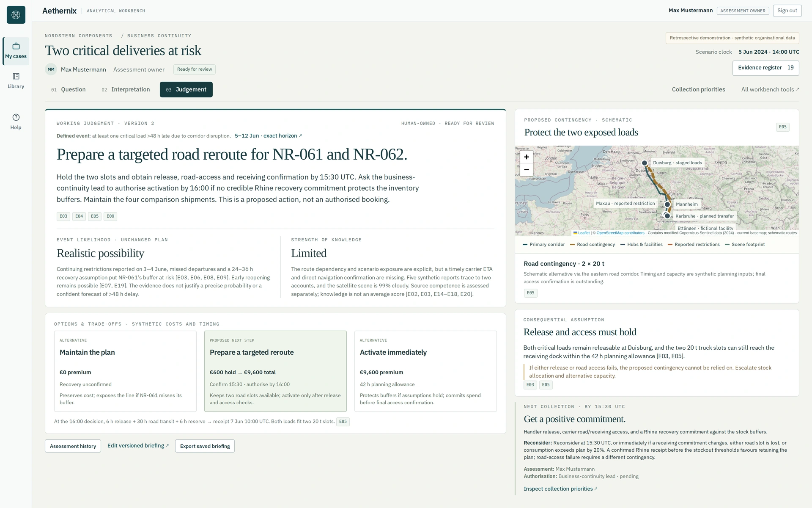Click the Ready for review status badge

[195, 69]
